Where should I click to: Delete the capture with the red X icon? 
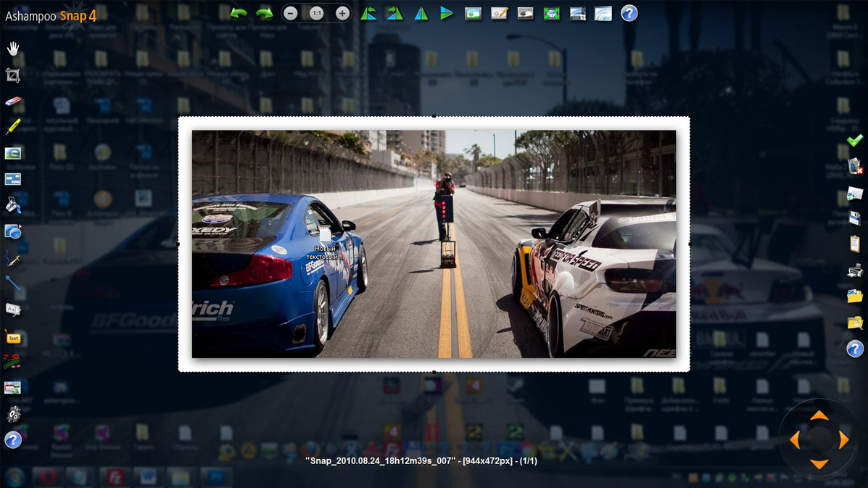pos(855,166)
